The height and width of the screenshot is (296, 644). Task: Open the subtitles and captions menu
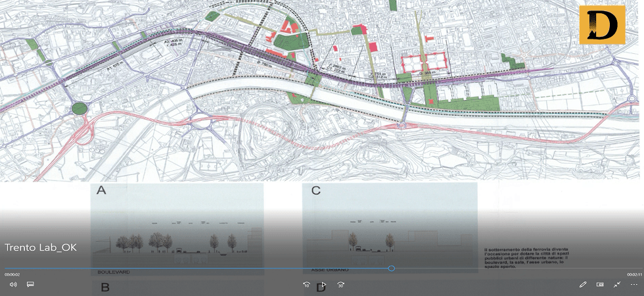(x=30, y=284)
